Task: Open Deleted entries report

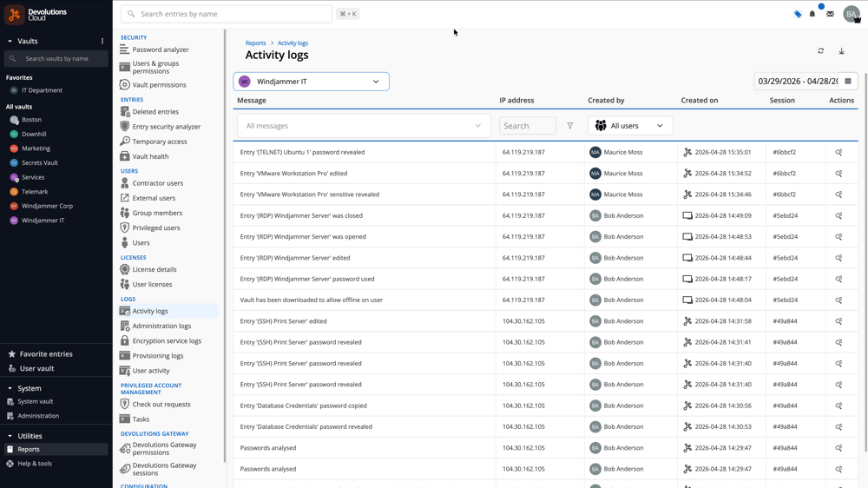Action: pos(155,112)
